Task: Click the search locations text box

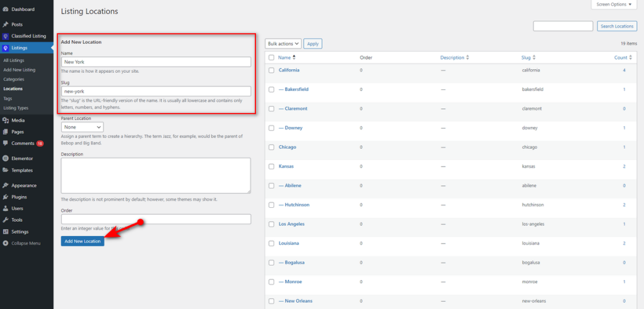Action: (x=563, y=26)
